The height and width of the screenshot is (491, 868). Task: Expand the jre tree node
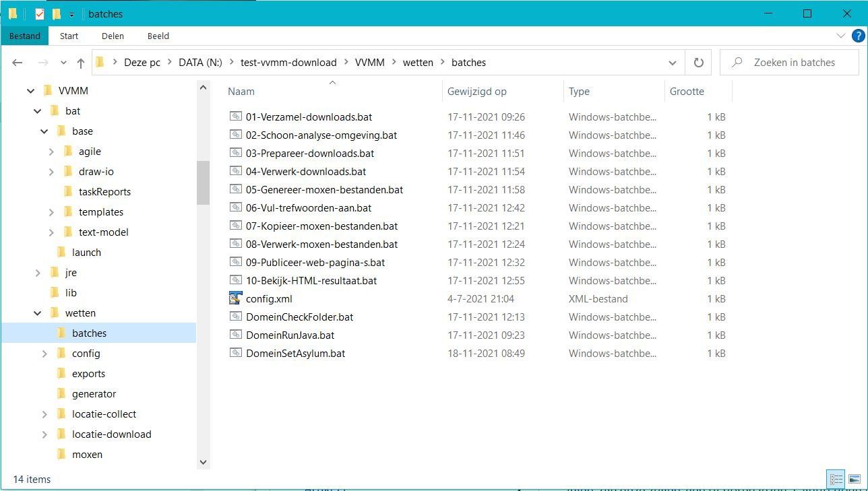point(38,273)
